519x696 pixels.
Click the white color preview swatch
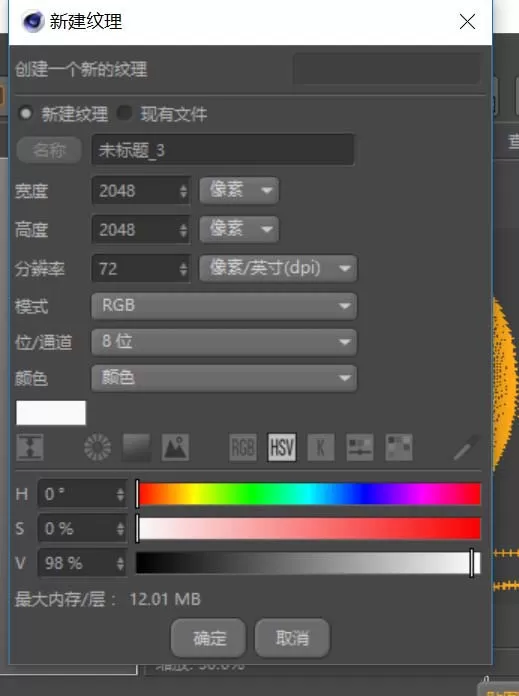tap(51, 413)
